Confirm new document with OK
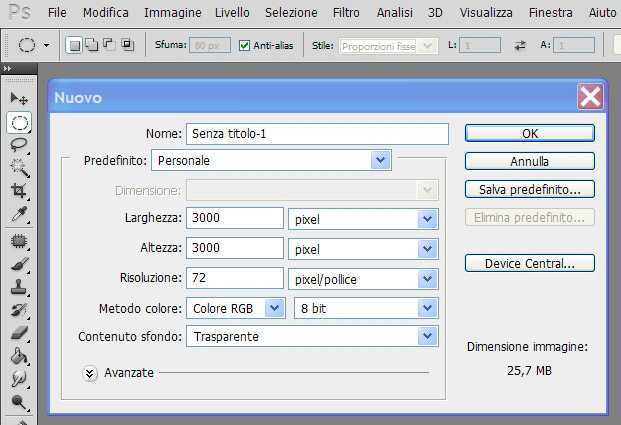This screenshot has height=425, width=621. point(530,133)
